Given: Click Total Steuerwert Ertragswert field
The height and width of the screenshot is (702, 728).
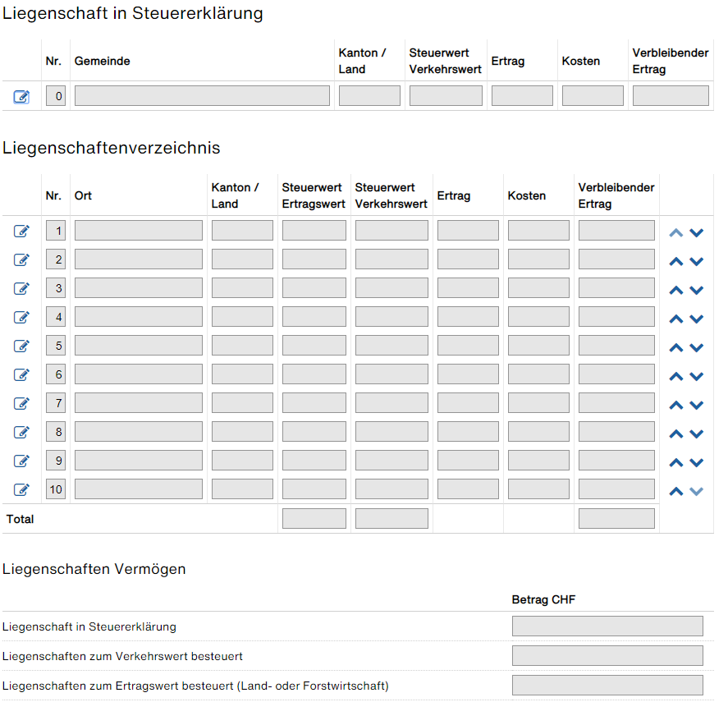Looking at the screenshot, I should pyautogui.click(x=314, y=518).
